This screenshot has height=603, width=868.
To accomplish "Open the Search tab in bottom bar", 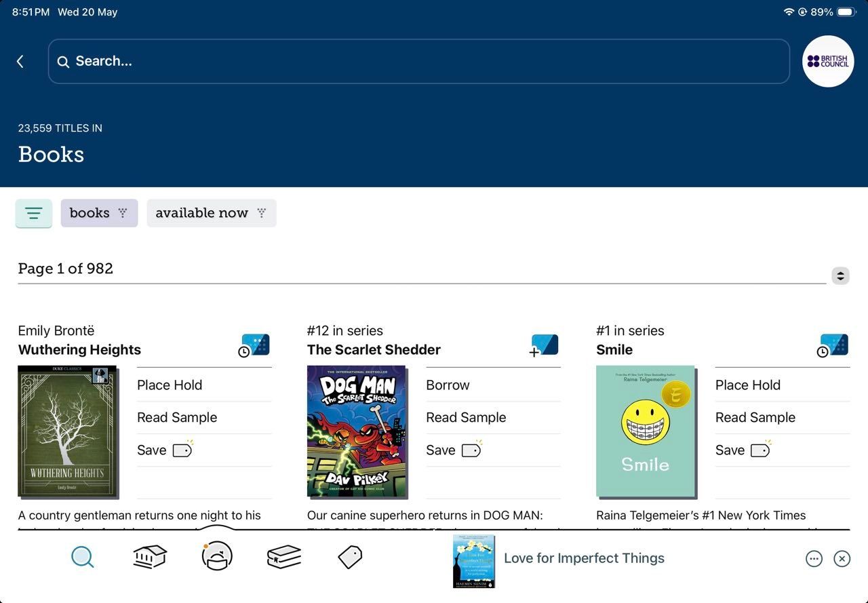I will coord(83,558).
